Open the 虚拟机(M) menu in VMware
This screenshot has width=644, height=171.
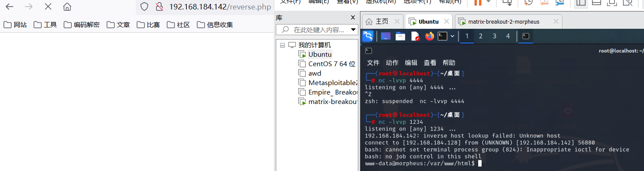pyautogui.click(x=381, y=2)
